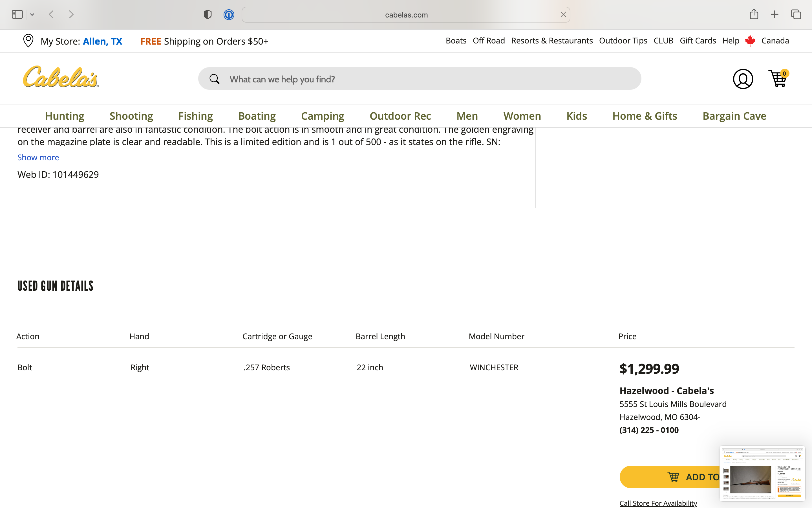The width and height of the screenshot is (812, 508).
Task: Open the Help link
Action: tap(731, 41)
